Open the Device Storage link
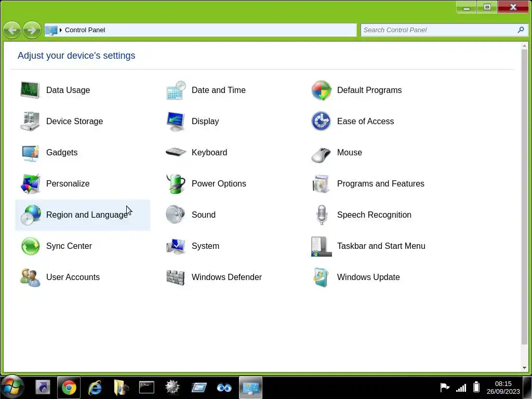This screenshot has height=399, width=532. point(75,122)
